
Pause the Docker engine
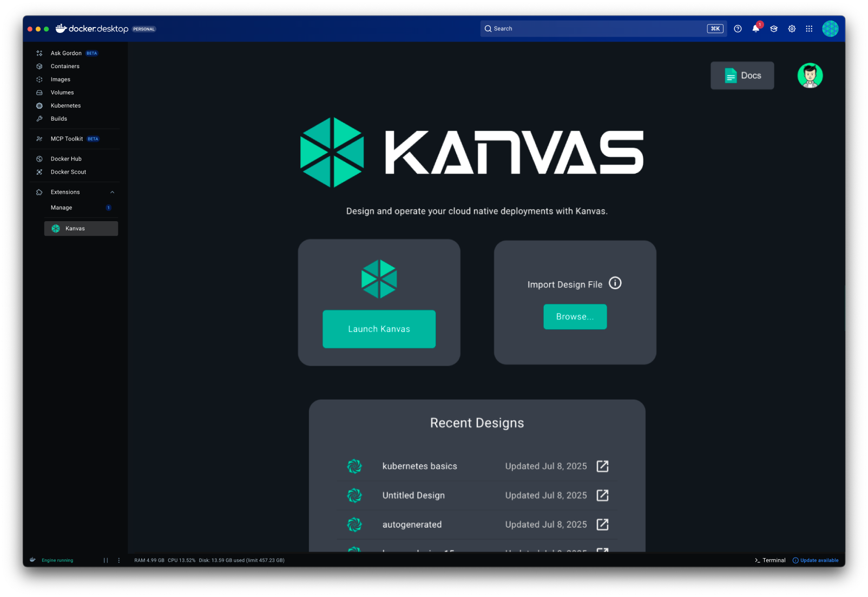click(106, 560)
